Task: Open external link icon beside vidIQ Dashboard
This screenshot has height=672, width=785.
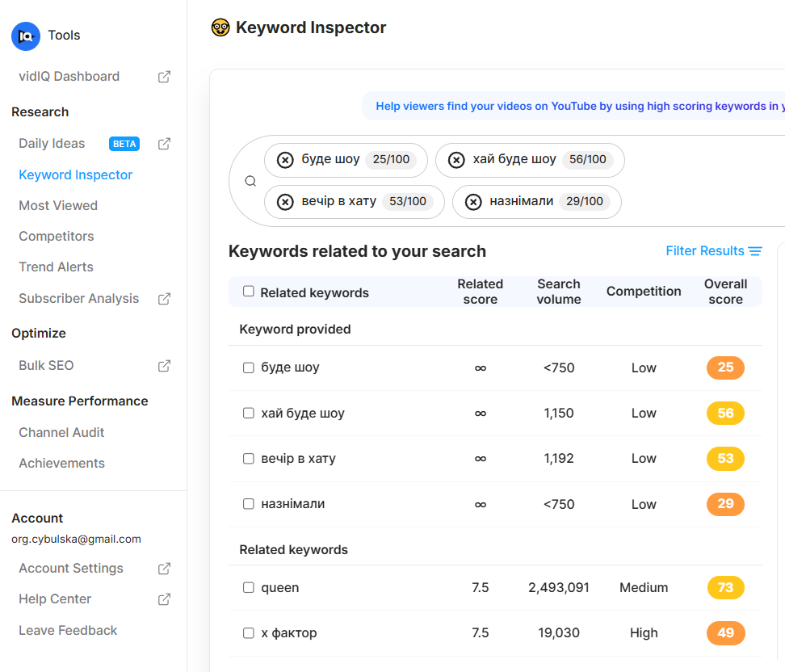Action: click(164, 77)
